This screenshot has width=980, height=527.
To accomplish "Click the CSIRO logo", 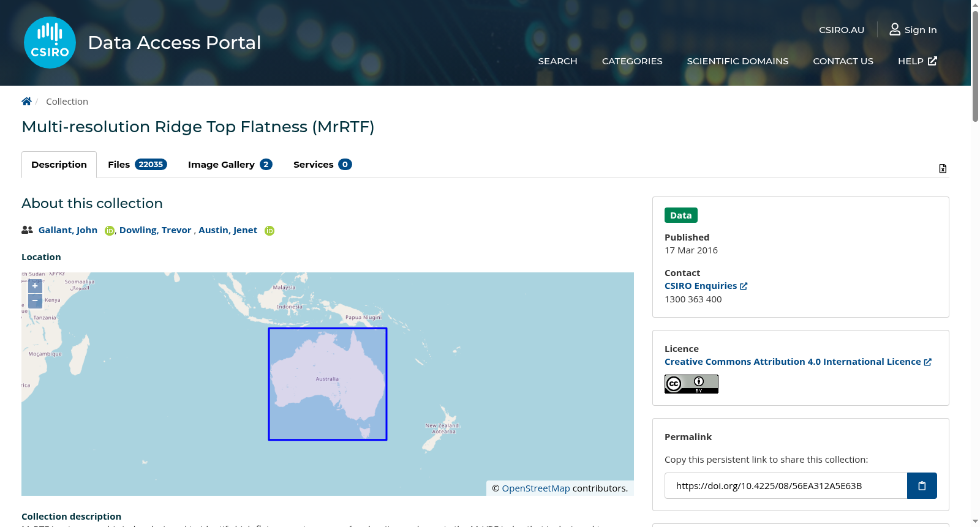I will click(x=50, y=42).
